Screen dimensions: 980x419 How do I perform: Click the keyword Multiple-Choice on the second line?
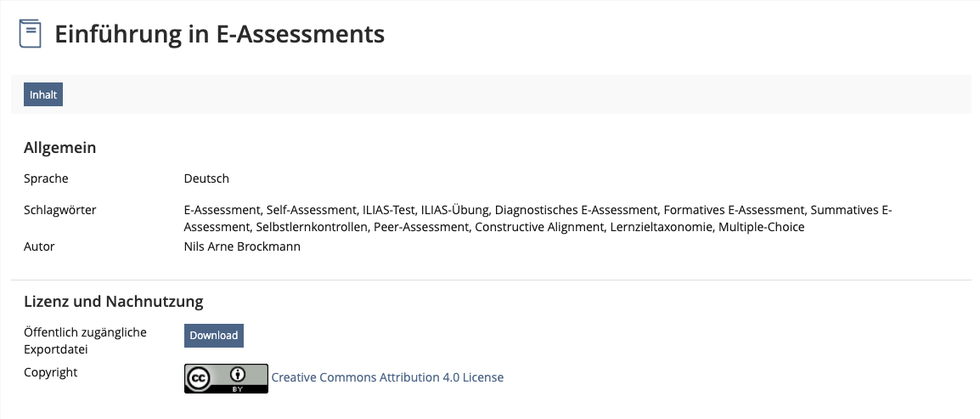(x=761, y=227)
